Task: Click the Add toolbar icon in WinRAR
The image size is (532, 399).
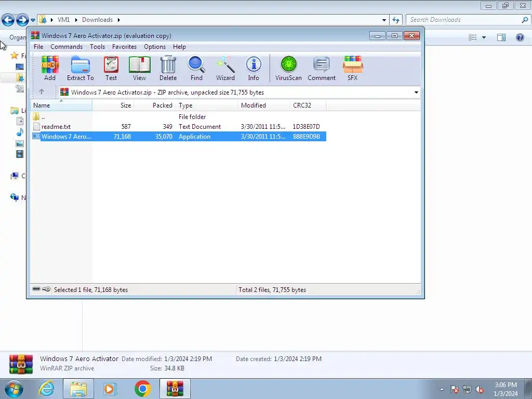Action: pos(50,68)
